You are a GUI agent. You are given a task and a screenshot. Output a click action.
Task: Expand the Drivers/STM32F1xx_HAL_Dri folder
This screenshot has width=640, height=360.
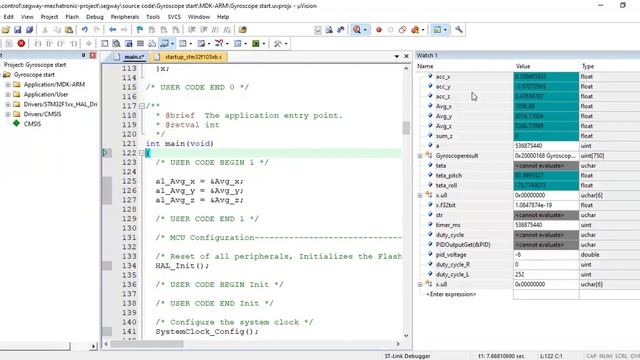pyautogui.click(x=8, y=104)
